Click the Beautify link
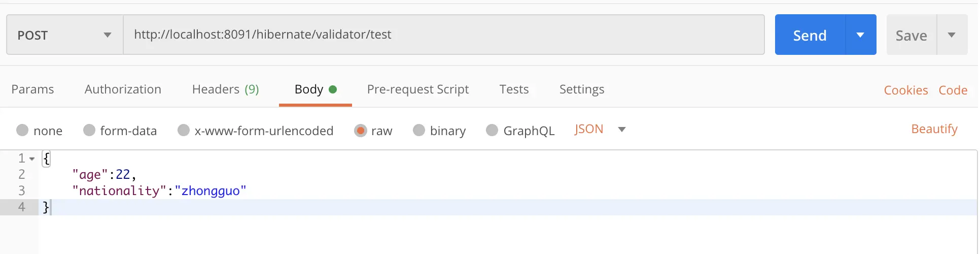 coord(934,129)
